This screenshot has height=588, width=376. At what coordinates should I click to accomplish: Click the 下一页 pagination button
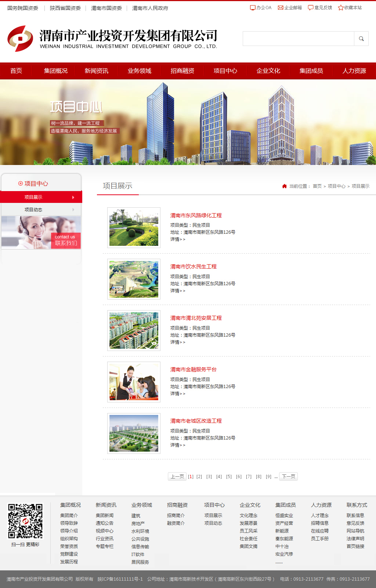(x=289, y=477)
